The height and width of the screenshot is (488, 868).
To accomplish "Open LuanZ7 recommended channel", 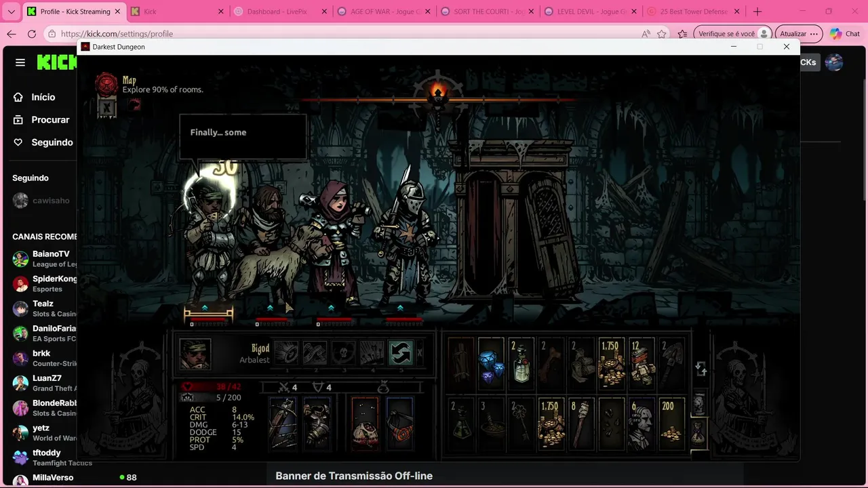I will pos(45,383).
